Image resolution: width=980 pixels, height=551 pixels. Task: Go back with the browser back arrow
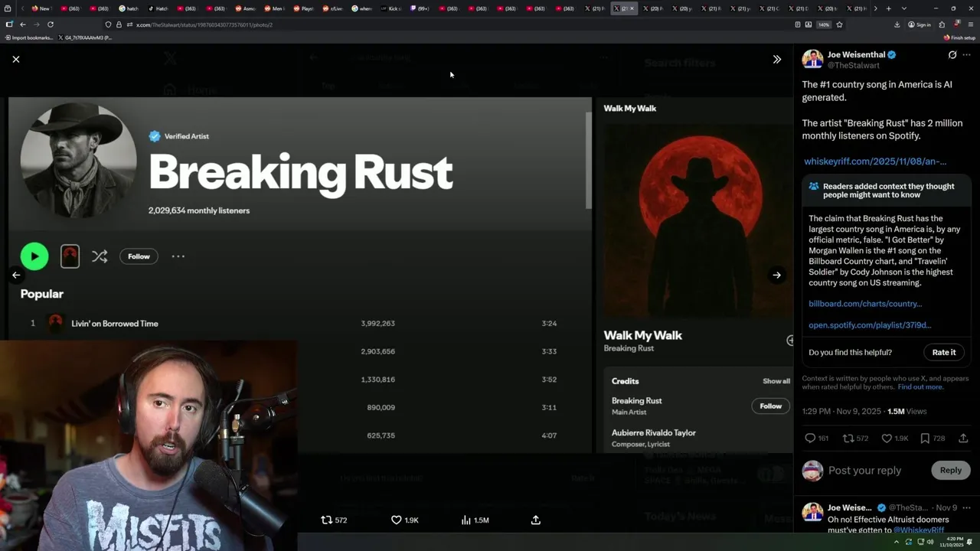point(22,24)
